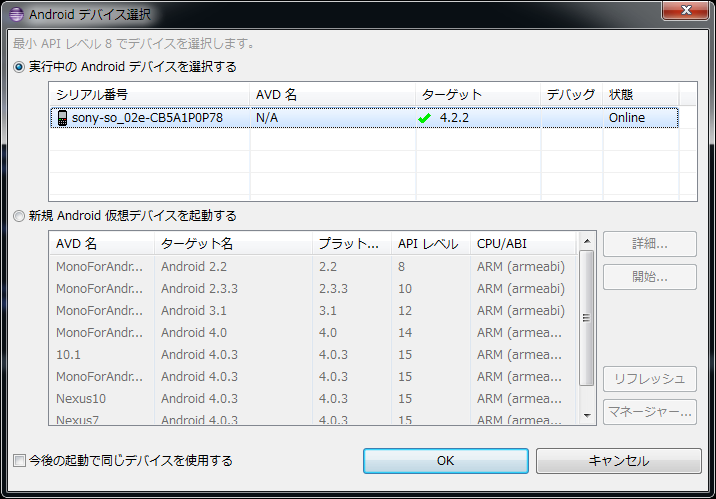Viewport: 716px width, 499px height.
Task: Select the running Android device radio button
Action: click(19, 67)
